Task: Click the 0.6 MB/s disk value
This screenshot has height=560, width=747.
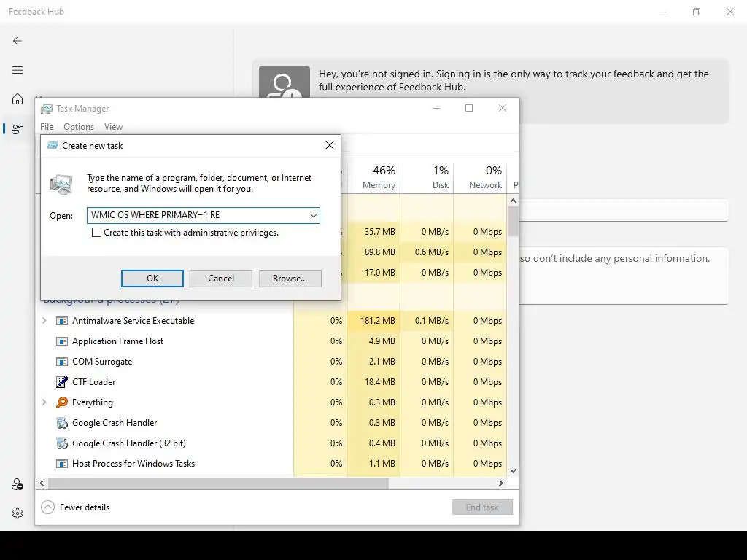Action: [432, 252]
